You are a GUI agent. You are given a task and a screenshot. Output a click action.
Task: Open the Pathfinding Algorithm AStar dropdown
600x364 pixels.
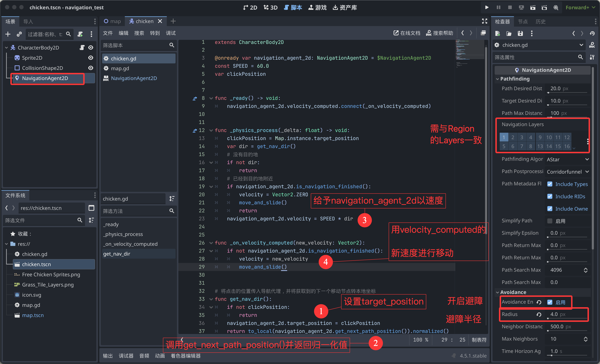567,159
